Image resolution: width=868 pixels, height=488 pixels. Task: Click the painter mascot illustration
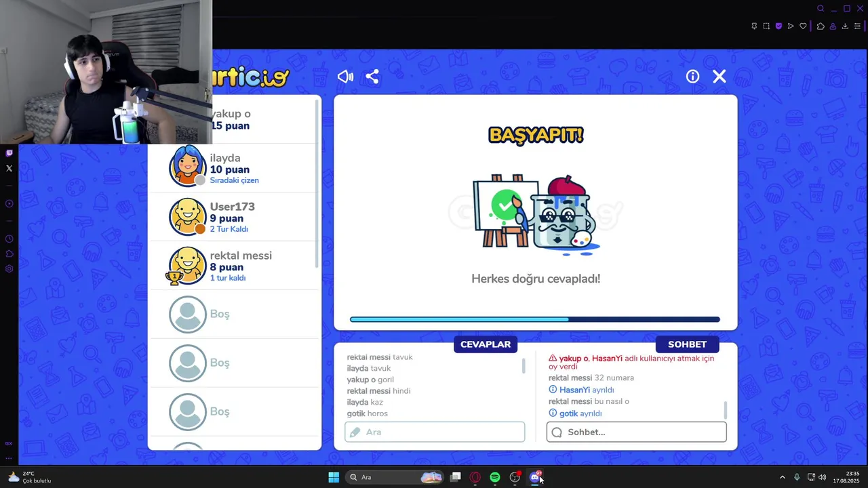click(536, 214)
